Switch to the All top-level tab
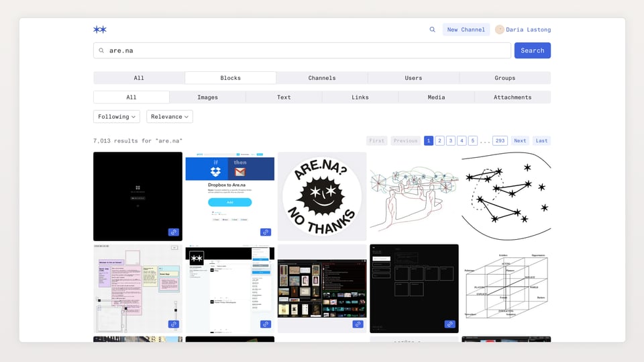The width and height of the screenshot is (644, 362). tap(139, 78)
